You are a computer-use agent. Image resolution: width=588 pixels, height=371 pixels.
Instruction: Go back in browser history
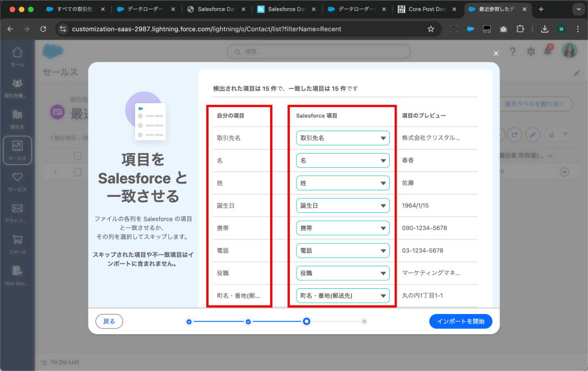point(10,29)
